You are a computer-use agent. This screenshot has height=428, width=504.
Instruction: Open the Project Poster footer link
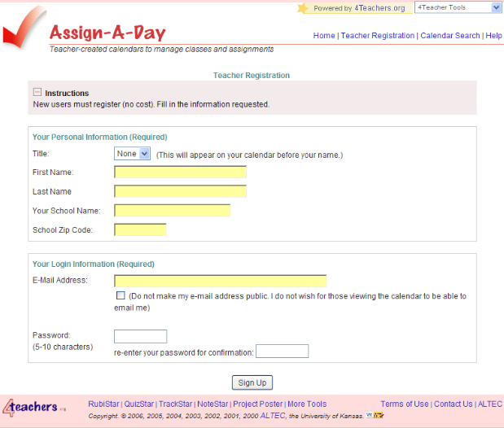point(258,404)
